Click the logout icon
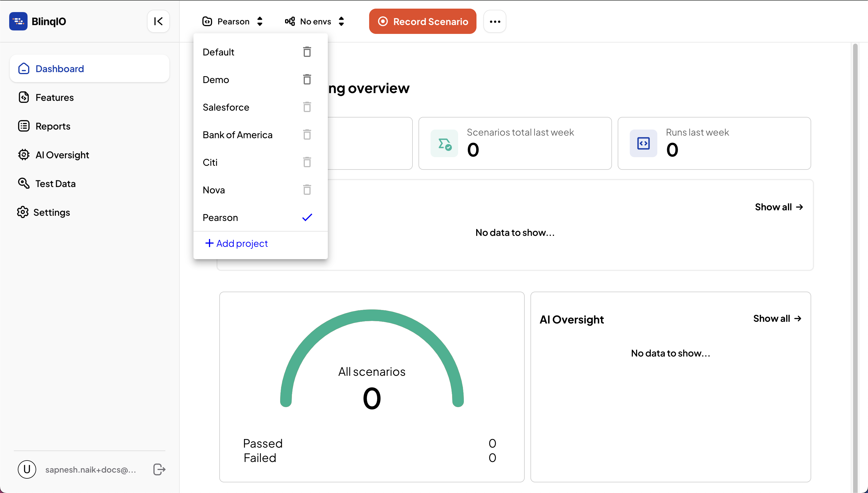 click(x=159, y=469)
